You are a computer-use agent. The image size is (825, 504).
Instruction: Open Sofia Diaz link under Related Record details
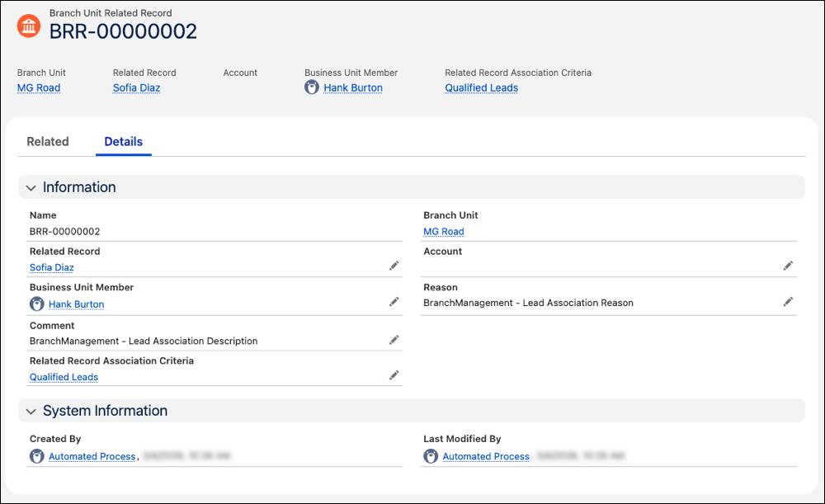(51, 267)
